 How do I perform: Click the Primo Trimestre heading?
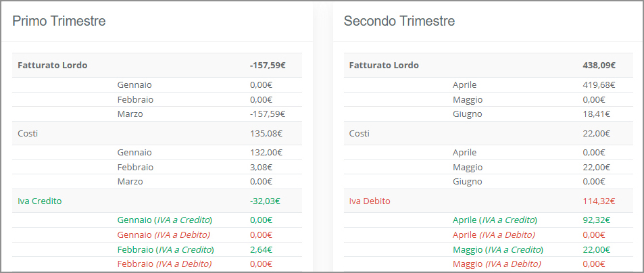coord(59,21)
